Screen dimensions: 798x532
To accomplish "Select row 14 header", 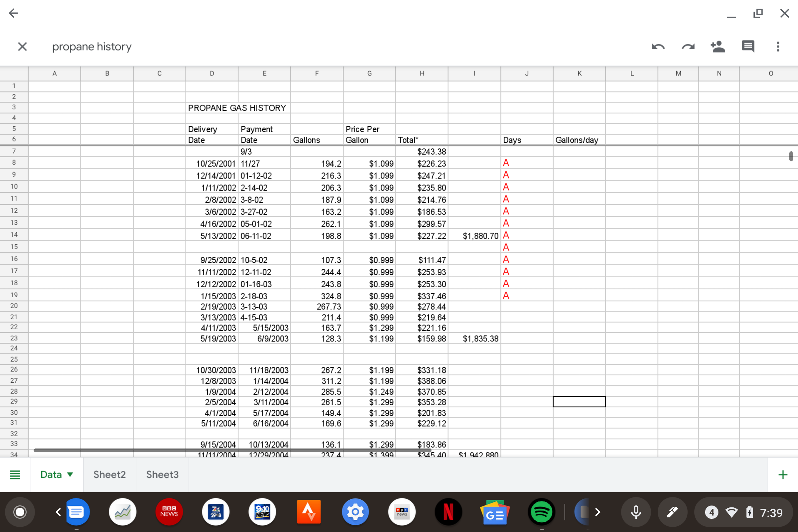I will pos(14,235).
